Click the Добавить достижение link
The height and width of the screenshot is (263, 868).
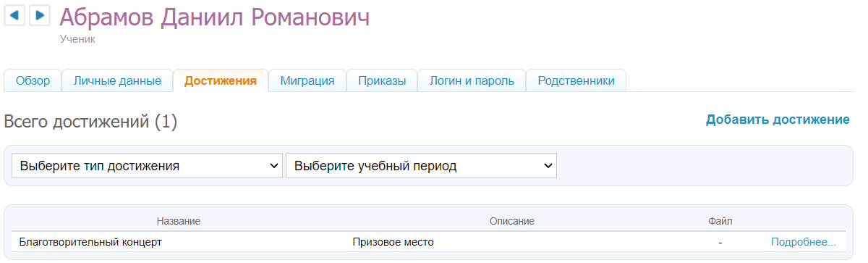778,120
